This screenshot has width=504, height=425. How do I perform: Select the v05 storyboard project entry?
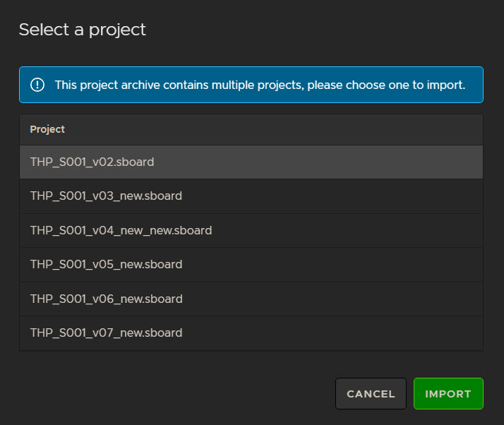pyautogui.click(x=106, y=264)
